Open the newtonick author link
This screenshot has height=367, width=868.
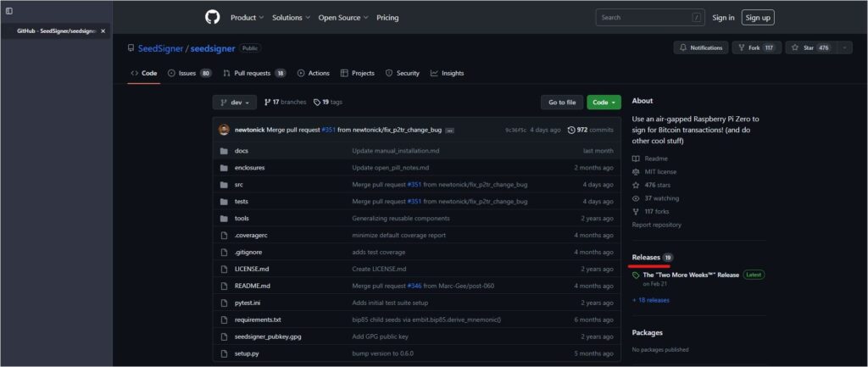click(250, 130)
